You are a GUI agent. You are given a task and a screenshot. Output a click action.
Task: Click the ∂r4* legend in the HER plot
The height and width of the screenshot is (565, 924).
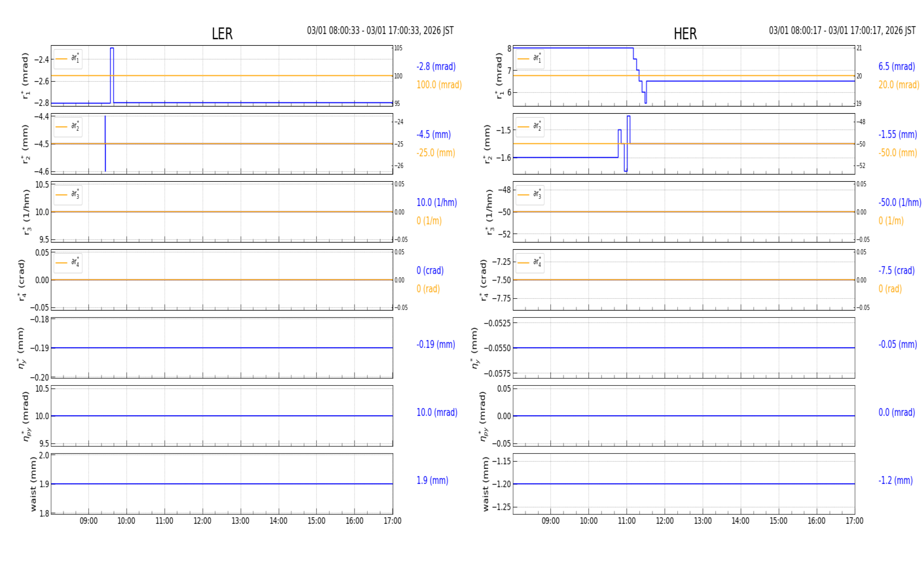coord(530,263)
